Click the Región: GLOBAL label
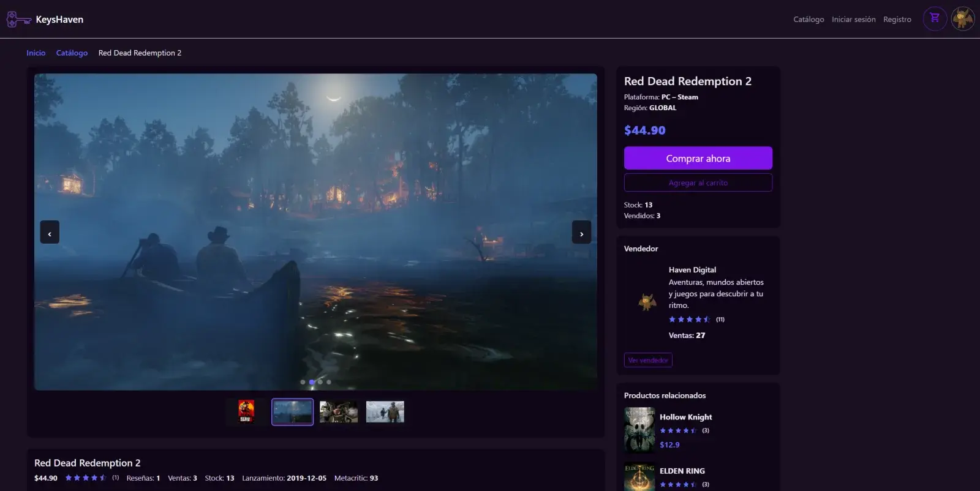Viewport: 980px width, 491px height. pos(650,108)
